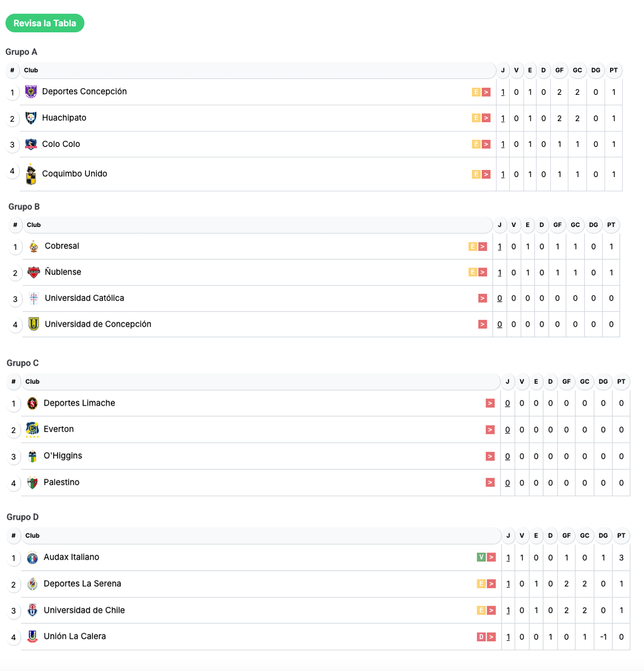Click the red D badge for Unión La Calera
This screenshot has height=671, width=644.
[481, 637]
